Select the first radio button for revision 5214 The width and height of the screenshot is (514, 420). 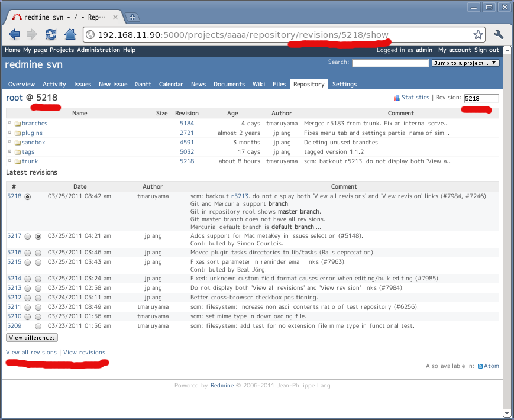pos(28,279)
